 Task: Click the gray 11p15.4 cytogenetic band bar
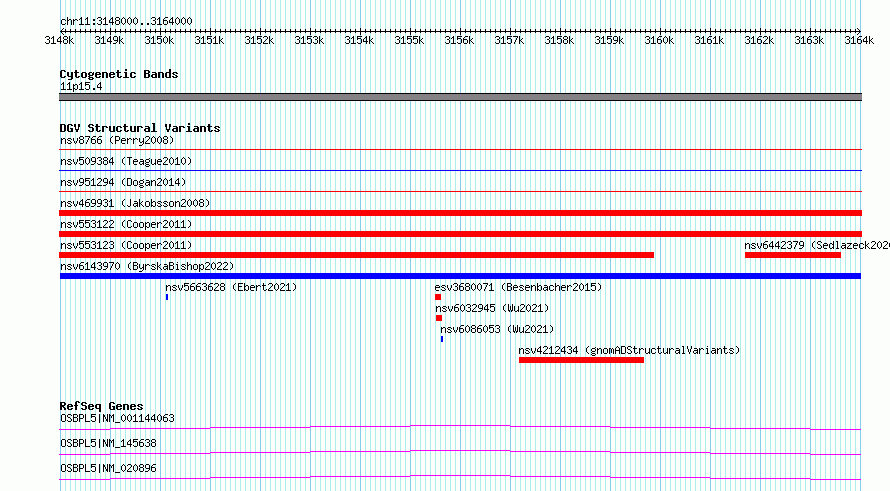[x=460, y=97]
